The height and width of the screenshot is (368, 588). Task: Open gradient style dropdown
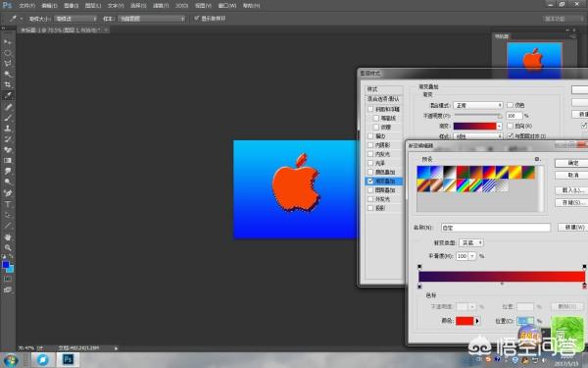click(x=478, y=136)
